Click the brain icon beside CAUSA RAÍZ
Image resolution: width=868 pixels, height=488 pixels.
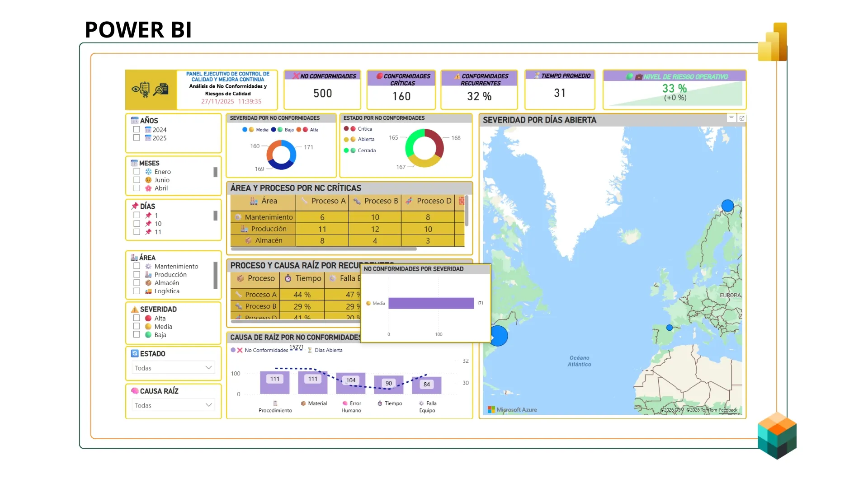click(135, 391)
